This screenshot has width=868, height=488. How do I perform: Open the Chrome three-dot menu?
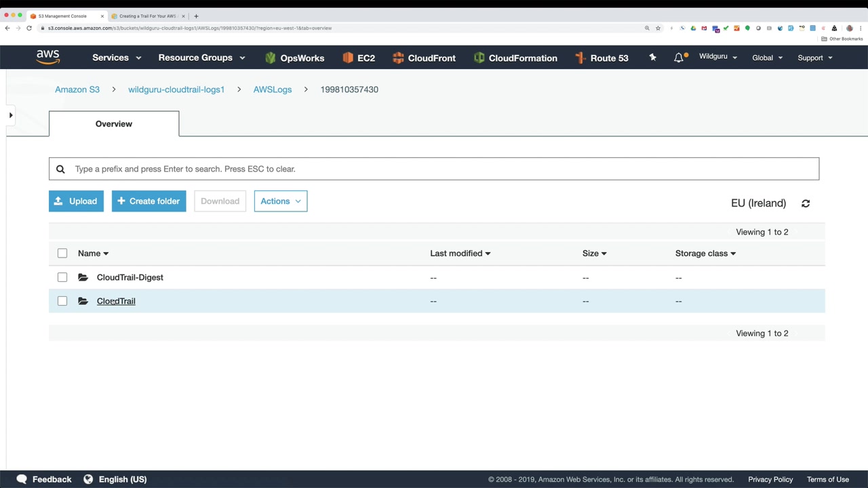[861, 28]
